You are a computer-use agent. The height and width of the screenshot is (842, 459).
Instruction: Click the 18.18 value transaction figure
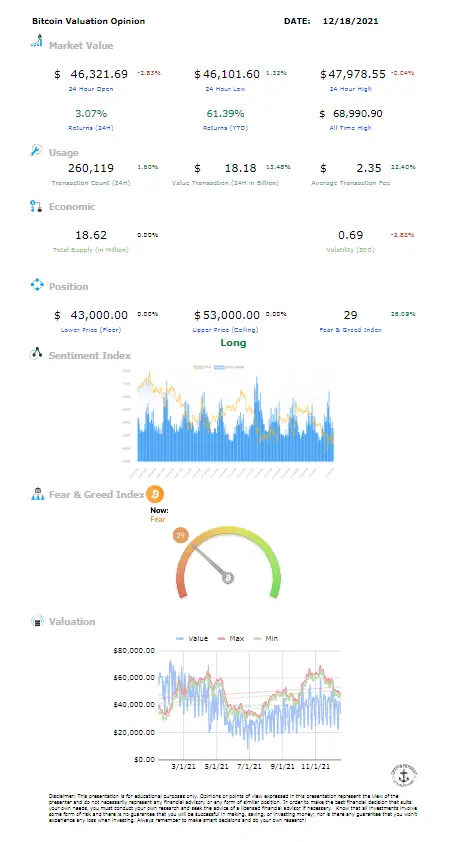[241, 168]
